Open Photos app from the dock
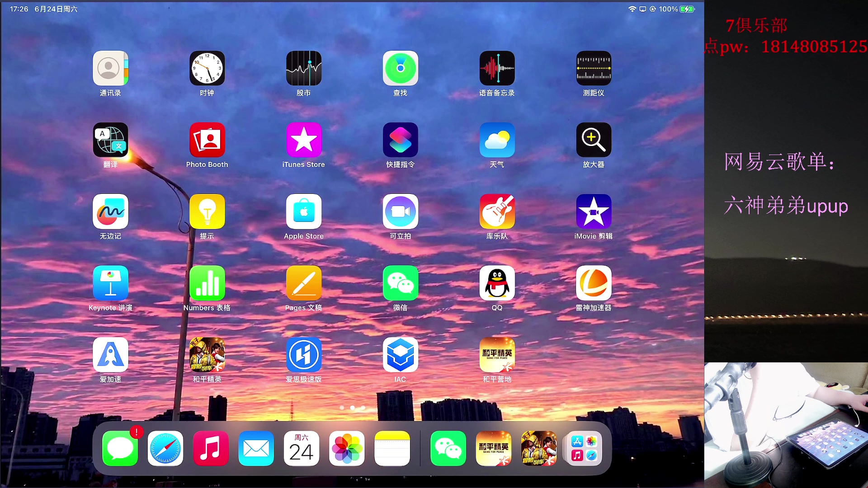 point(347,448)
